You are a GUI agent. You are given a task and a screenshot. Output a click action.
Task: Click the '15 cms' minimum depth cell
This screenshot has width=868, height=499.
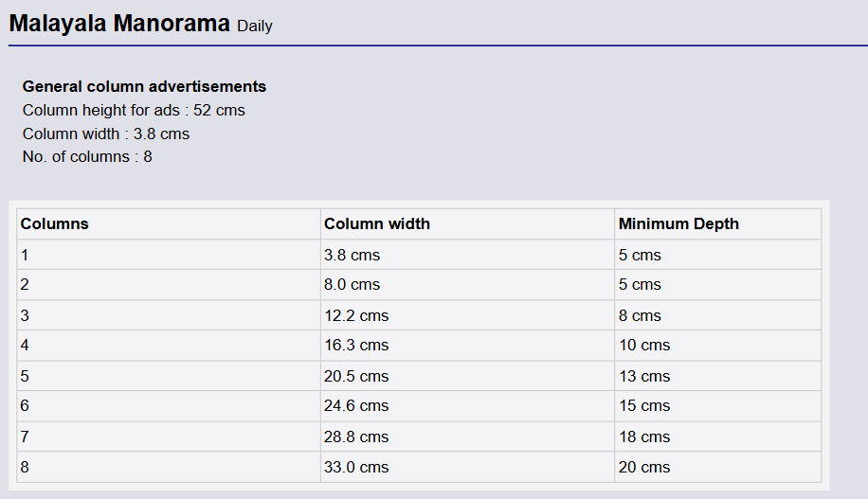(x=718, y=406)
